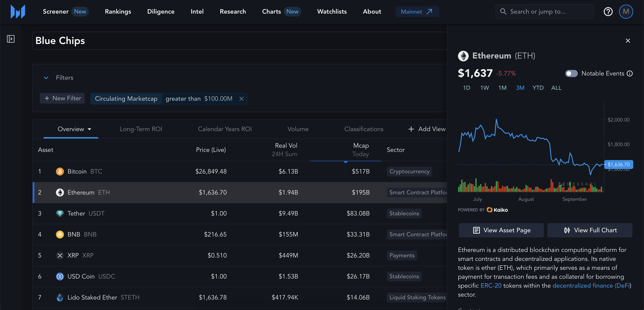The width and height of the screenshot is (644, 310).
Task: Click the Bitcoin coin icon
Action: (60, 171)
